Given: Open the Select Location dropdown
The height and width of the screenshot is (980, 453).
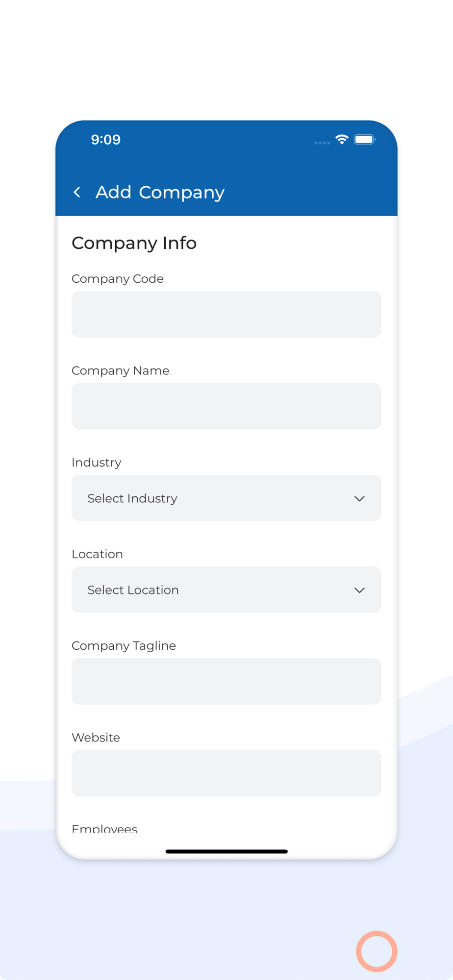Looking at the screenshot, I should pos(226,590).
